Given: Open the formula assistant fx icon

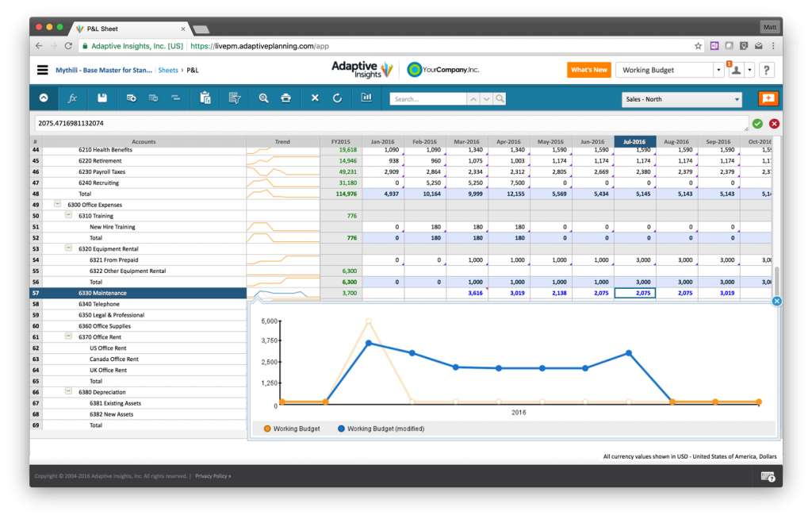Looking at the screenshot, I should pos(72,98).
